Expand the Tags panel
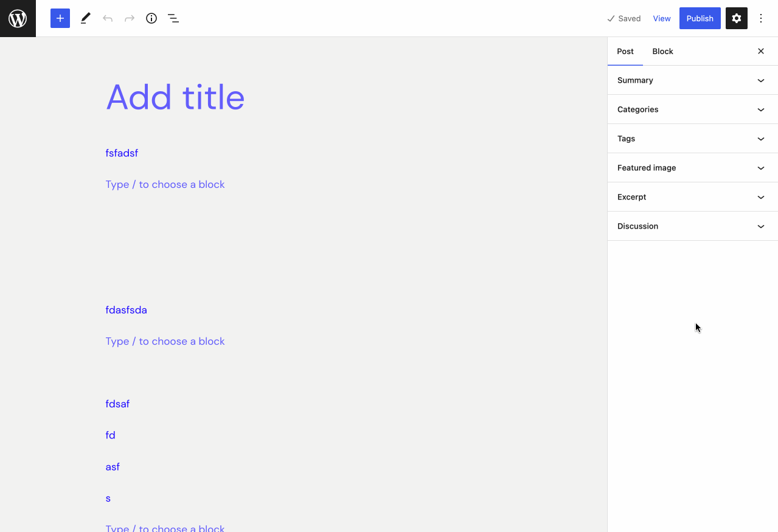The height and width of the screenshot is (532, 778). [693, 139]
